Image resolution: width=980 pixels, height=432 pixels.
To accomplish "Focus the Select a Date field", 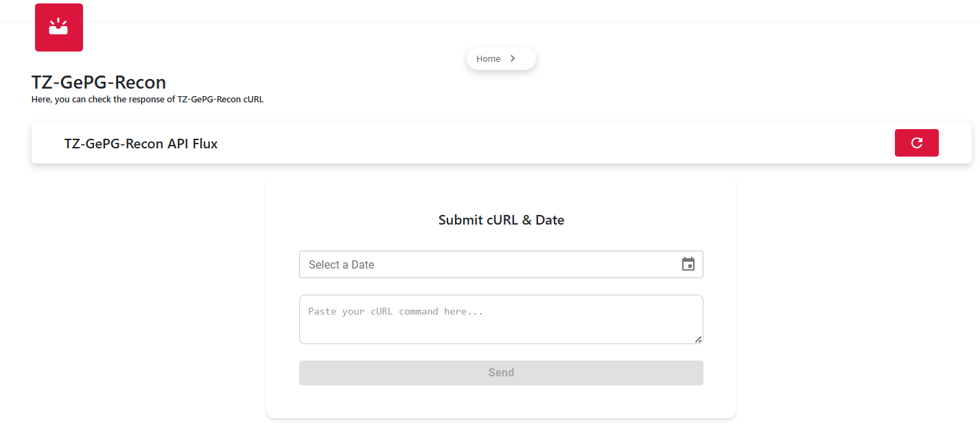I will (x=501, y=264).
